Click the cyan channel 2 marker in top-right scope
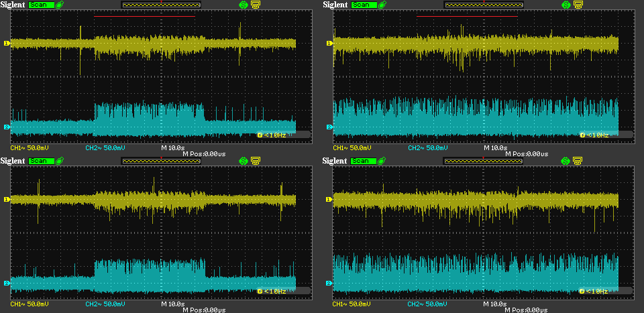The image size is (644, 313). (329, 127)
